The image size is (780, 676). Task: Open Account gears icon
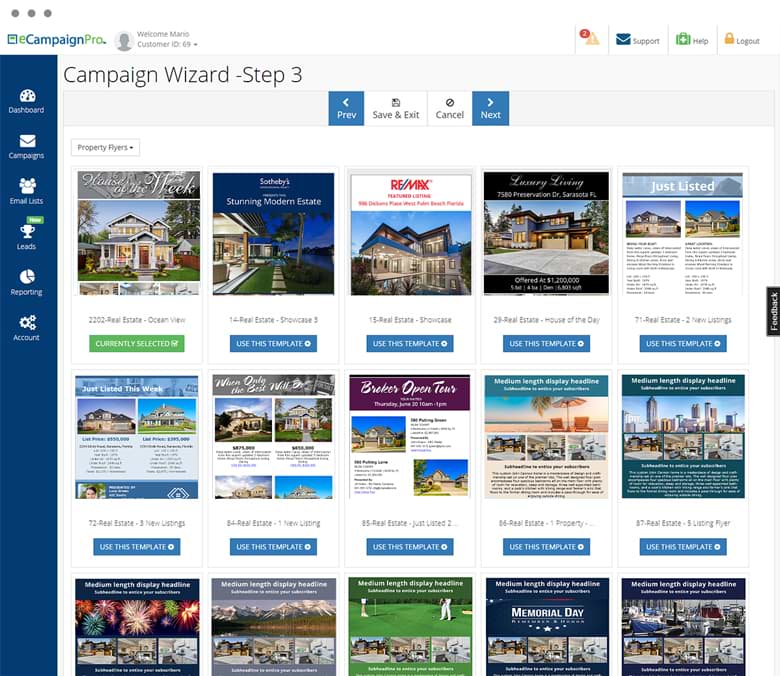pyautogui.click(x=27, y=322)
